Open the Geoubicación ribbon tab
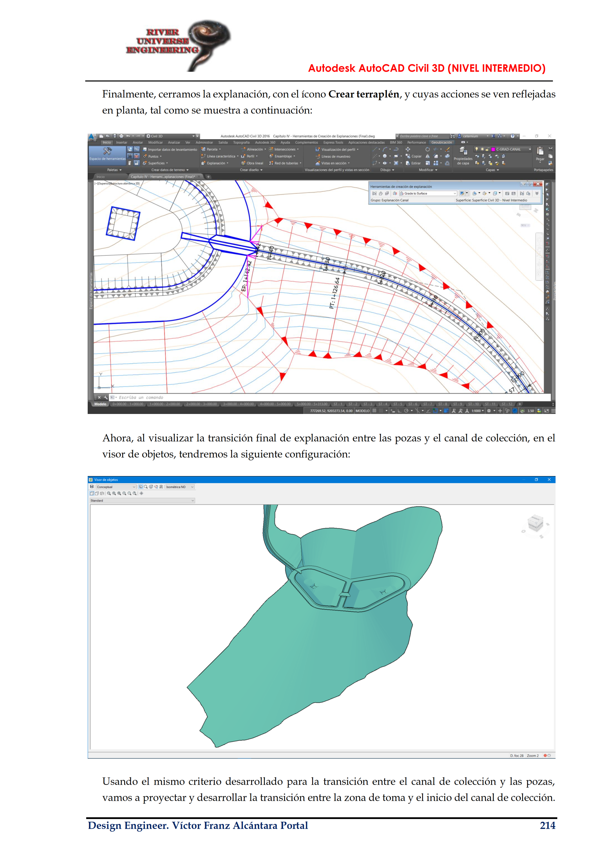Screen dimensions: 614x868 441,143
